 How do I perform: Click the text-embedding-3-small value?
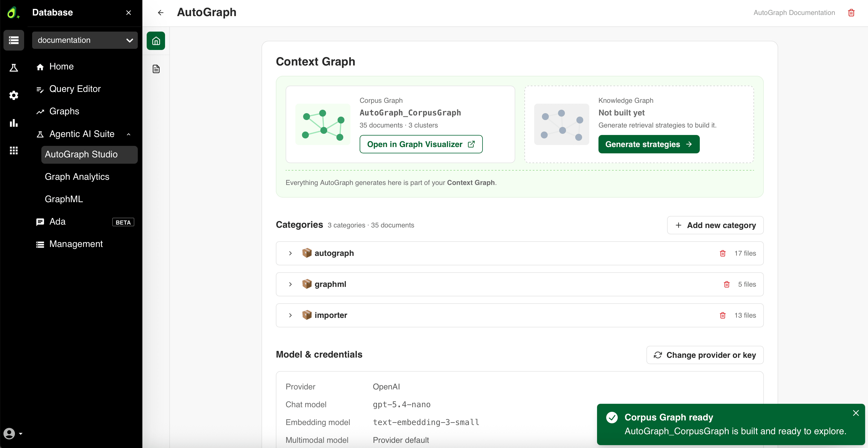point(426,422)
